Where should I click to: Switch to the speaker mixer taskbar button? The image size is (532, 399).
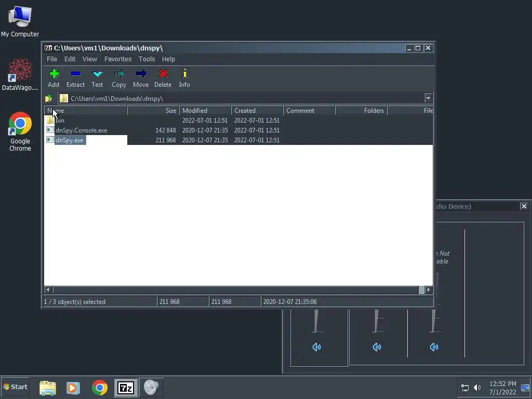pos(151,388)
